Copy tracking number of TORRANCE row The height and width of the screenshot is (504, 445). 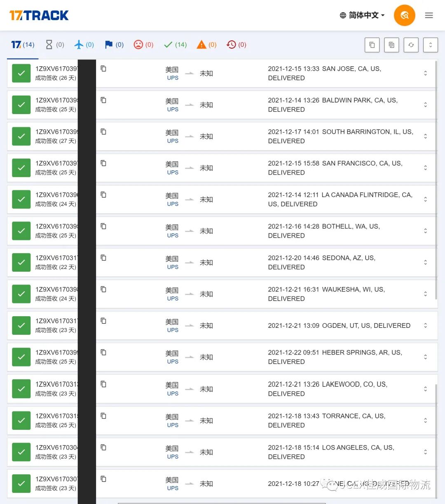coord(103,416)
